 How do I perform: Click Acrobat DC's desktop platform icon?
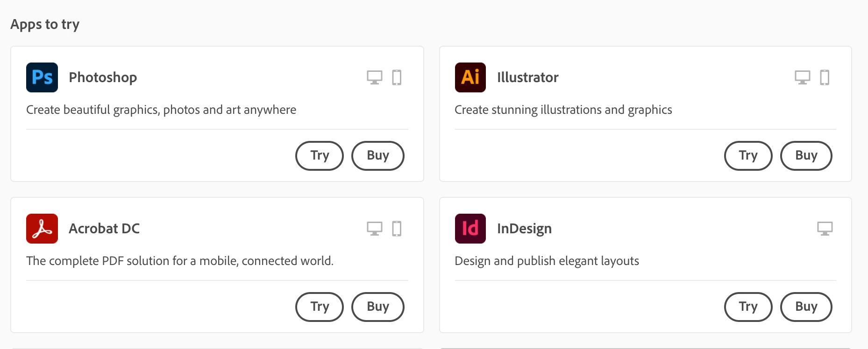click(x=375, y=229)
